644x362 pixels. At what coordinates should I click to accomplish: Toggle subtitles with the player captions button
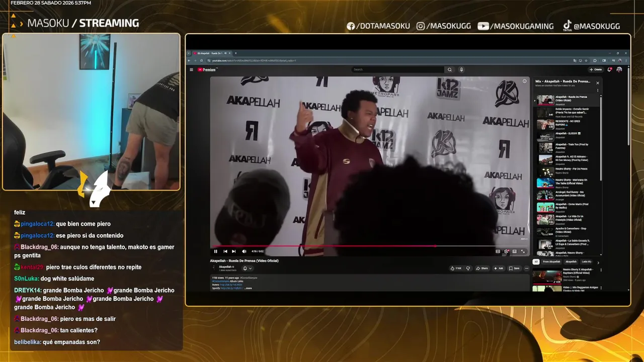(x=498, y=251)
